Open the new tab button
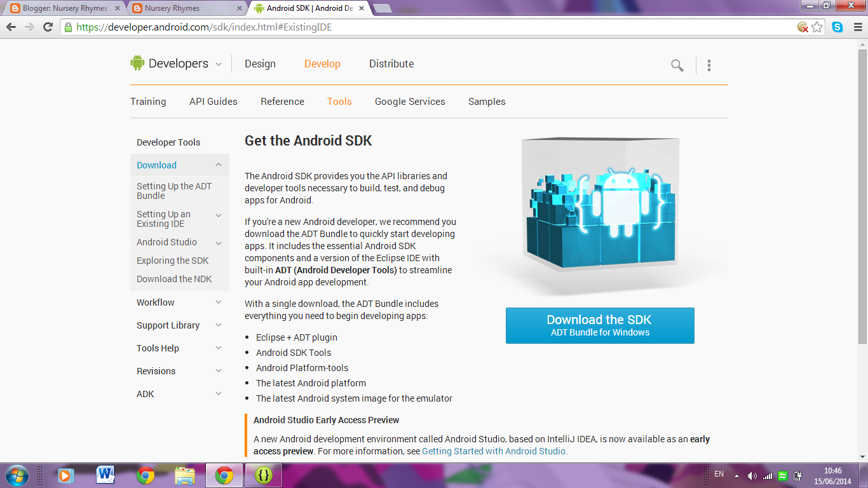Screen dimensions: 868x488 coord(381,8)
